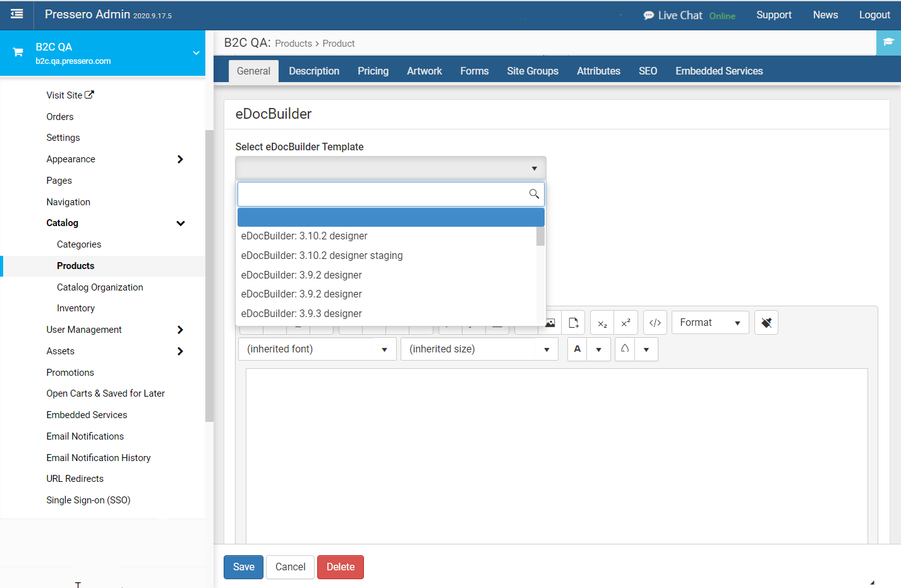The width and height of the screenshot is (901, 588).
Task: Open the background color picker arrow
Action: (x=646, y=349)
